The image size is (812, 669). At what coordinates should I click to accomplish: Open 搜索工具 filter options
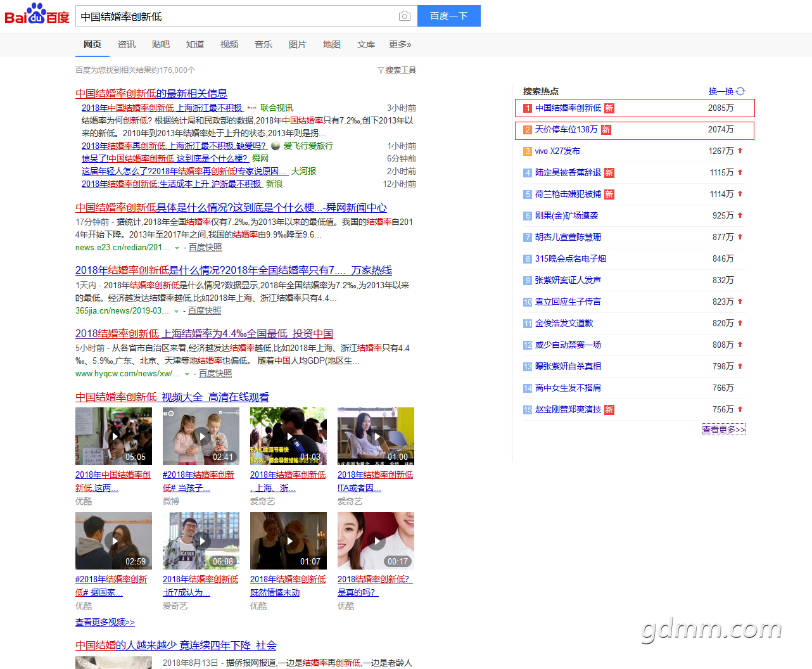point(397,70)
